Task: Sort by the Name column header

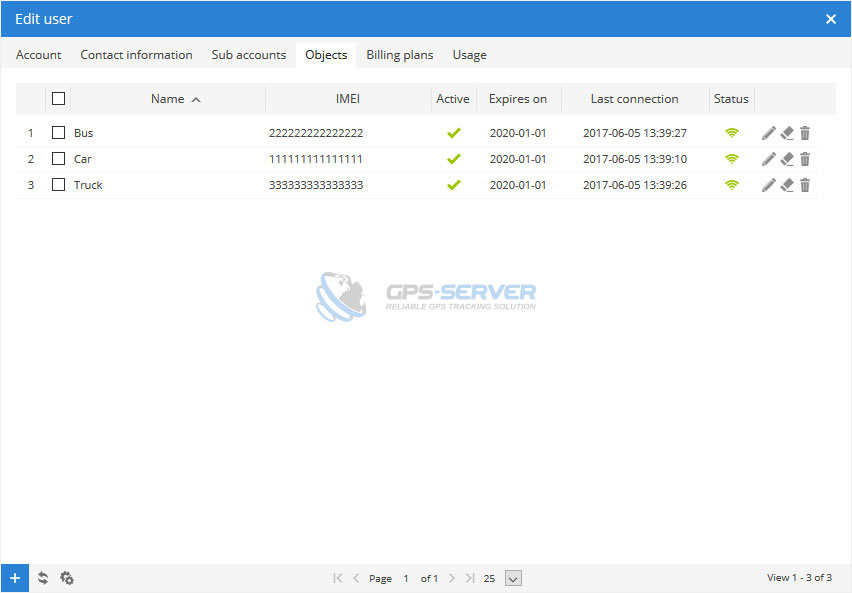Action: tap(168, 99)
